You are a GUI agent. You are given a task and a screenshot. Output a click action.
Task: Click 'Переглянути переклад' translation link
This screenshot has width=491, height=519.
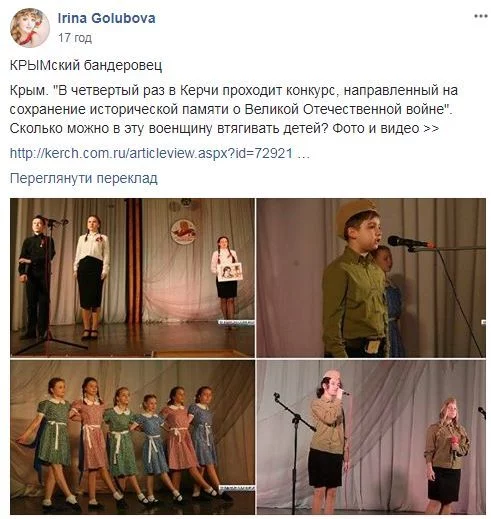pos(83,178)
